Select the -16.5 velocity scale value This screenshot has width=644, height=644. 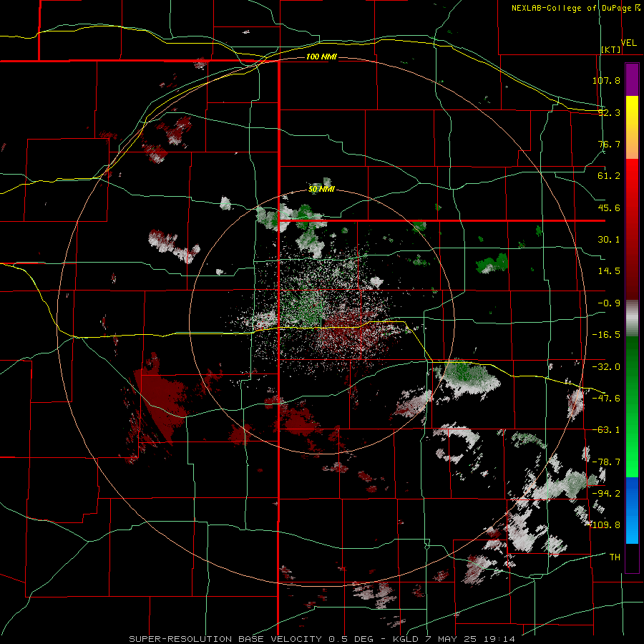click(x=606, y=335)
